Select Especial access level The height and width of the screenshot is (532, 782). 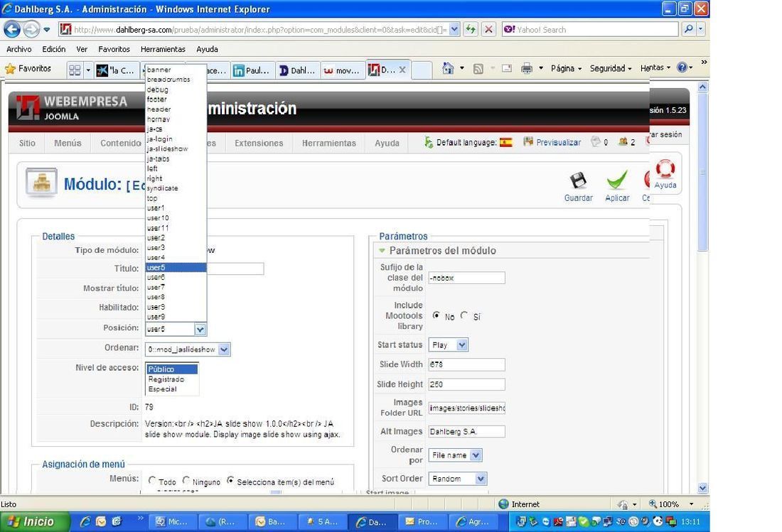(x=171, y=389)
